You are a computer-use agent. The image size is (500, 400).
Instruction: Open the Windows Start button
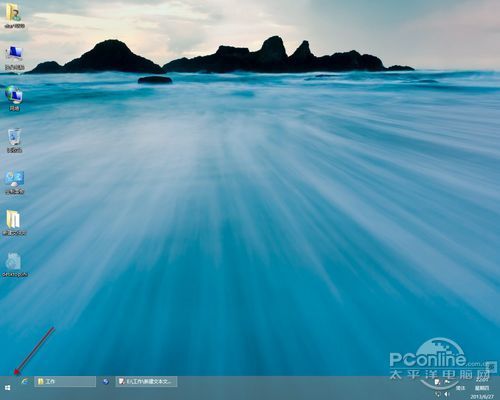tap(7, 388)
